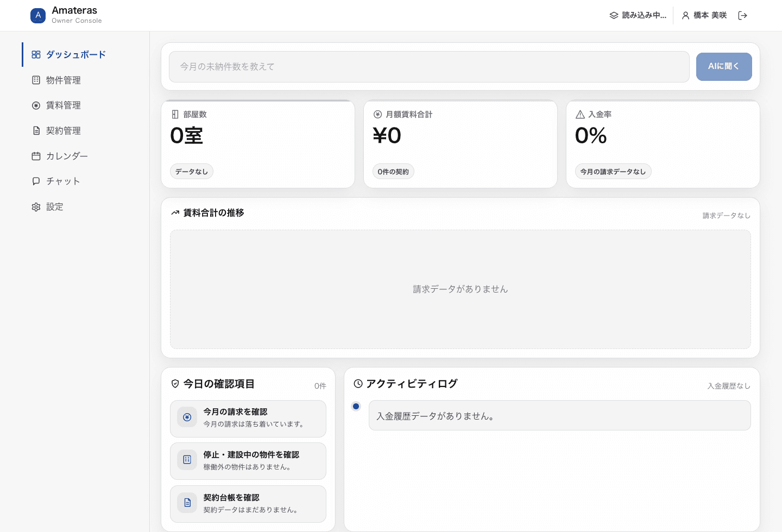782x532 pixels.
Task: Open 契約台帳を確認 checklist item
Action: [248, 504]
